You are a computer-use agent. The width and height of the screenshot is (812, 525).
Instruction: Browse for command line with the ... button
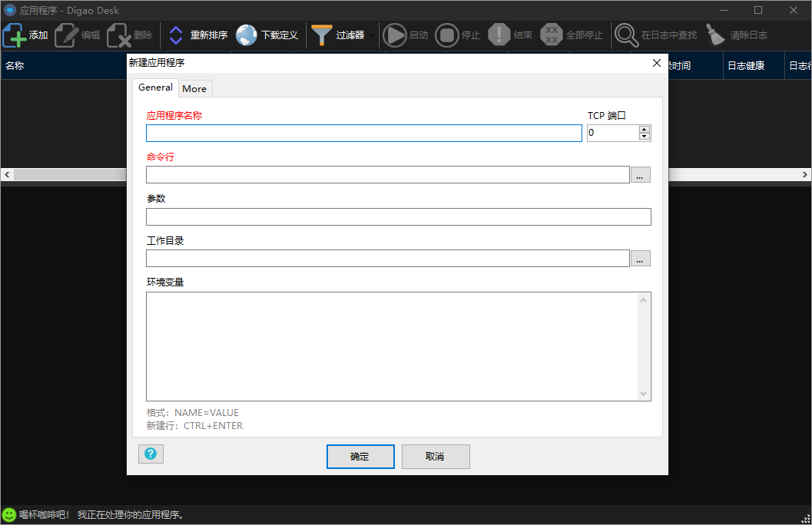click(641, 175)
